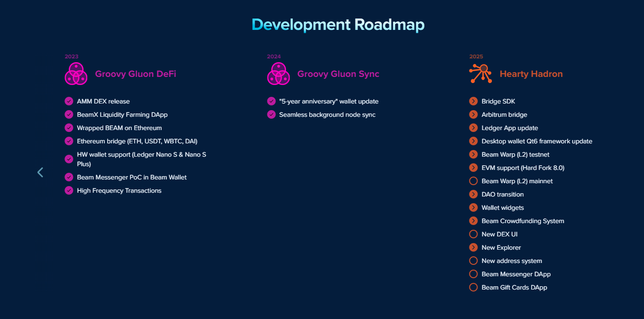
Task: Click arrow icon beside Arbitrum bridge
Action: coord(473,114)
